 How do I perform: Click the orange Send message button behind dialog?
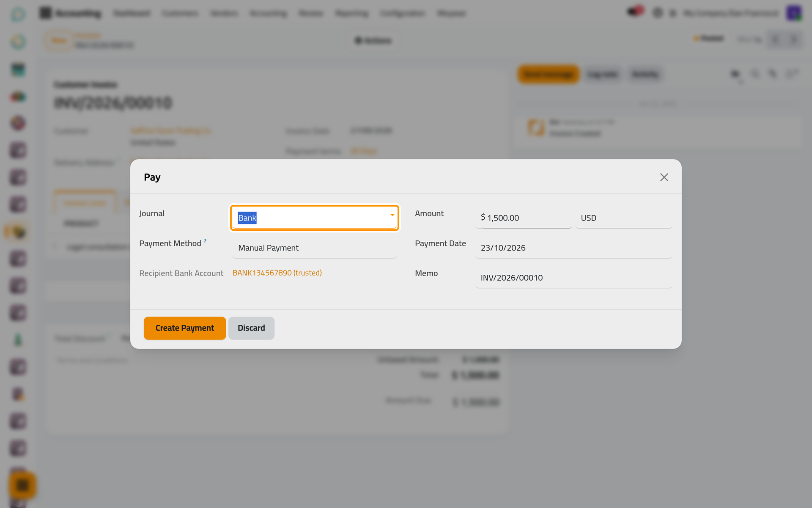(x=549, y=75)
